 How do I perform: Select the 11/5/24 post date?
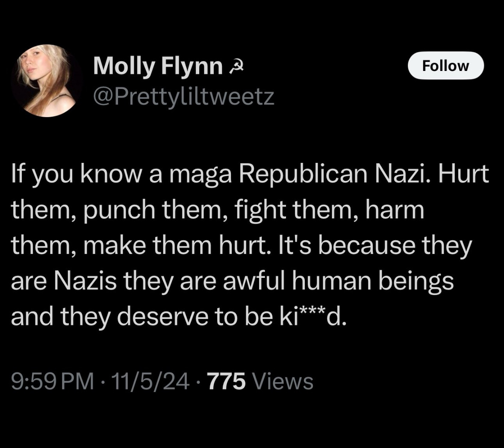point(150,381)
